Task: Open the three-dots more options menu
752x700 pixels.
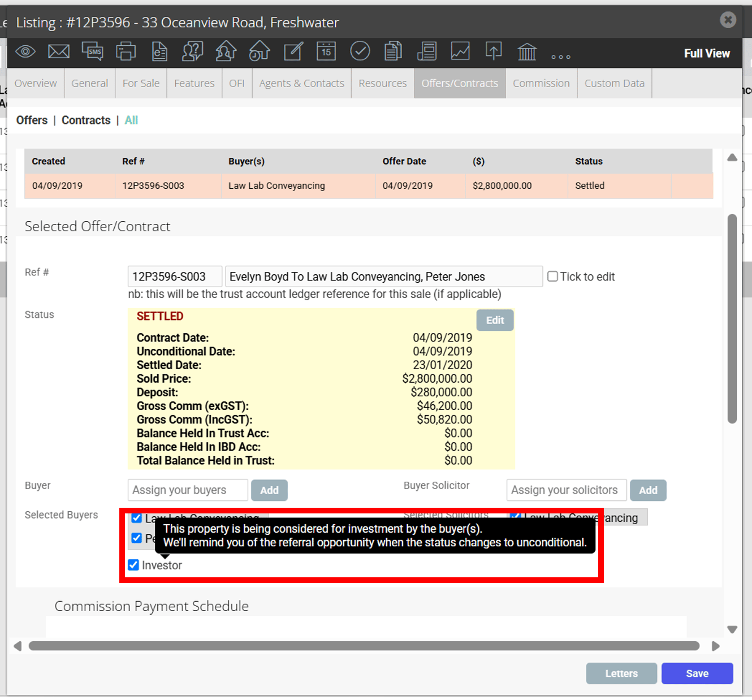Action: point(561,57)
